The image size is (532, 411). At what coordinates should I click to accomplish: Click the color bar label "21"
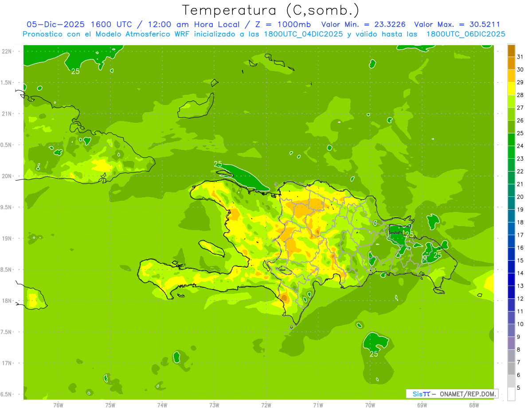click(520, 184)
